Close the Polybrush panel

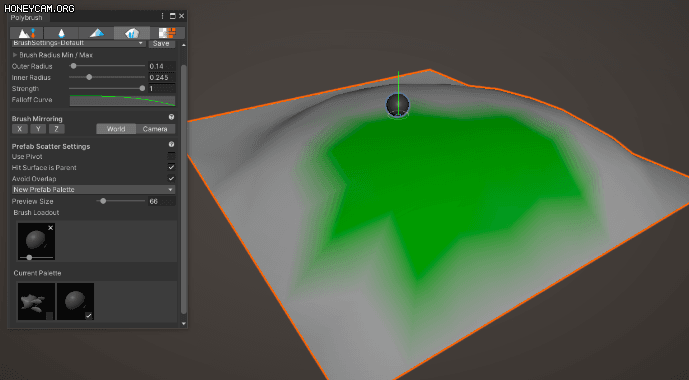click(x=181, y=16)
